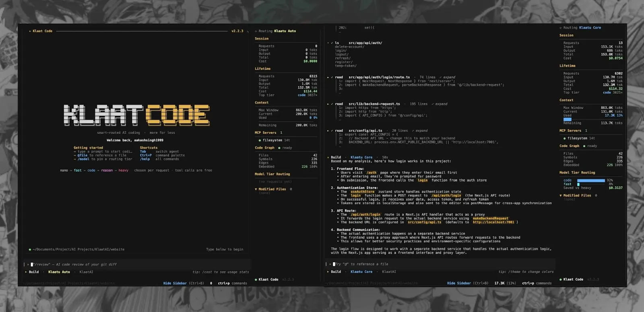Click the context Used progress bar
Image resolution: width=644 pixels, height=312 pixels.
point(567,119)
